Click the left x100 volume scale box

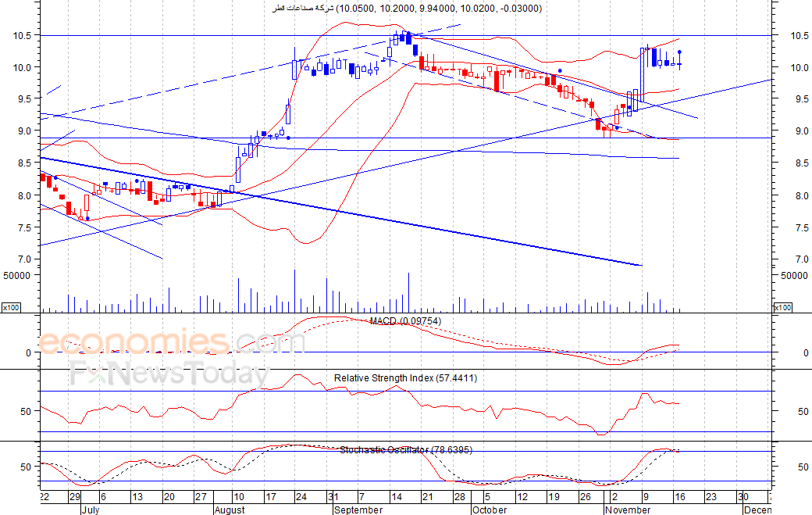pos(11,308)
